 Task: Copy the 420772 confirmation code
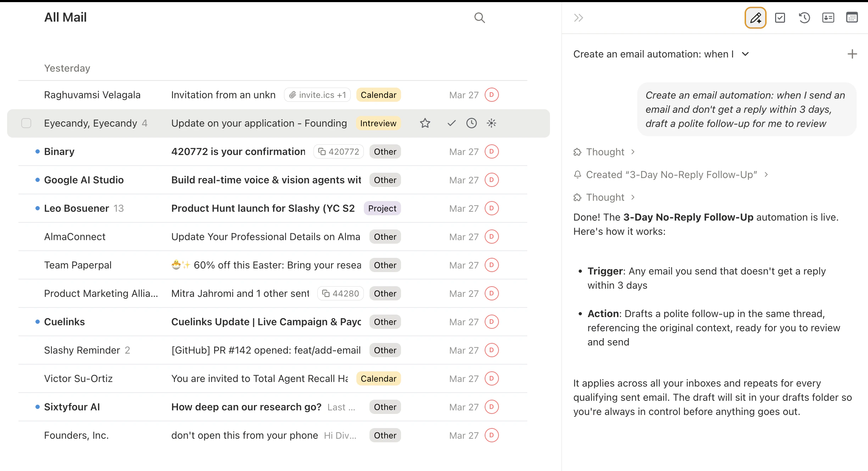click(338, 151)
